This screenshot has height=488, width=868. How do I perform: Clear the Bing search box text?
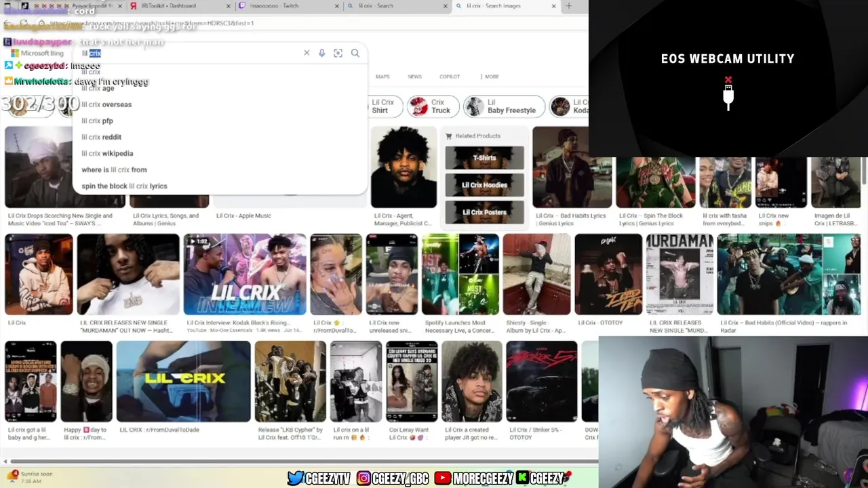point(307,53)
